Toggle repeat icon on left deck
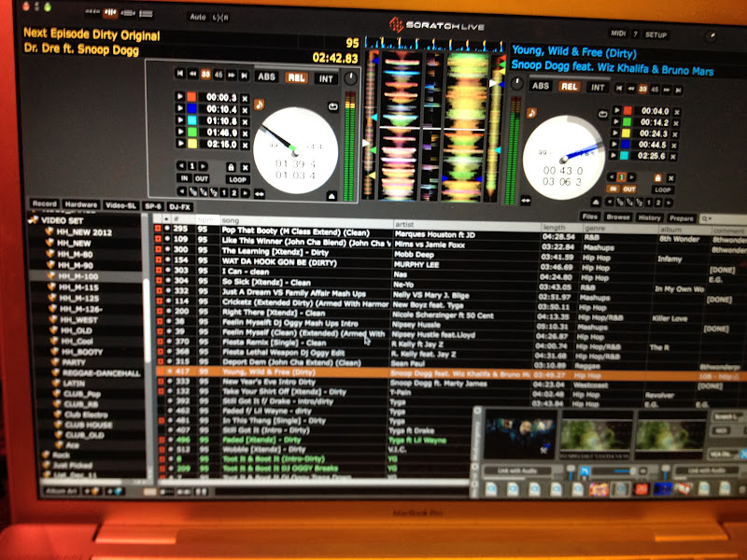This screenshot has width=747, height=560. click(333, 106)
